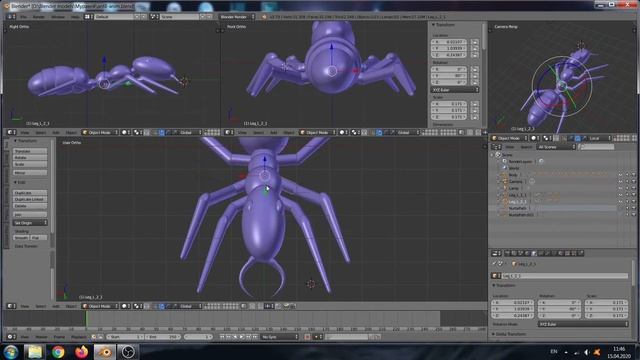Click the OpenGL render icon in User Ortho header
The image size is (640, 360).
(x=286, y=306)
